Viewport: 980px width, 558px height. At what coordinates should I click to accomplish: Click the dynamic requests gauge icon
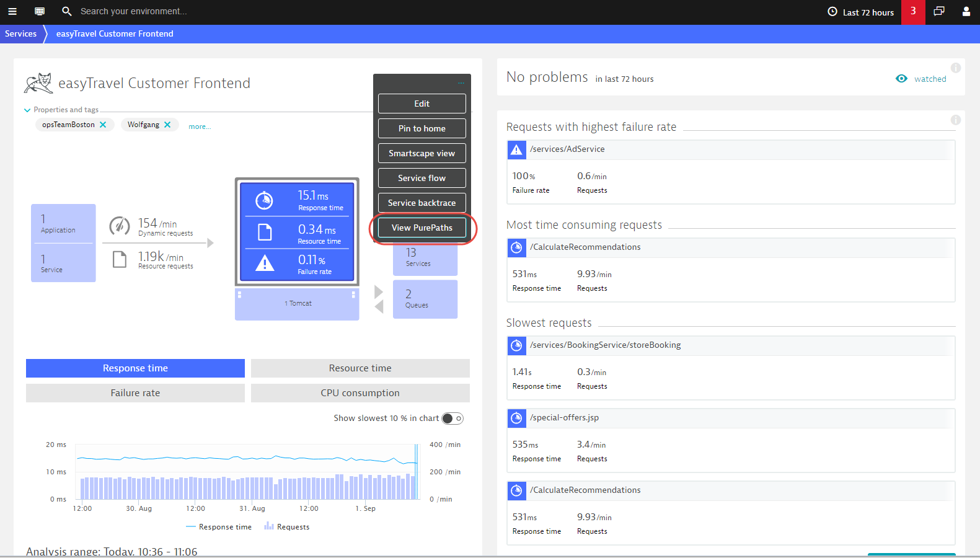(120, 226)
